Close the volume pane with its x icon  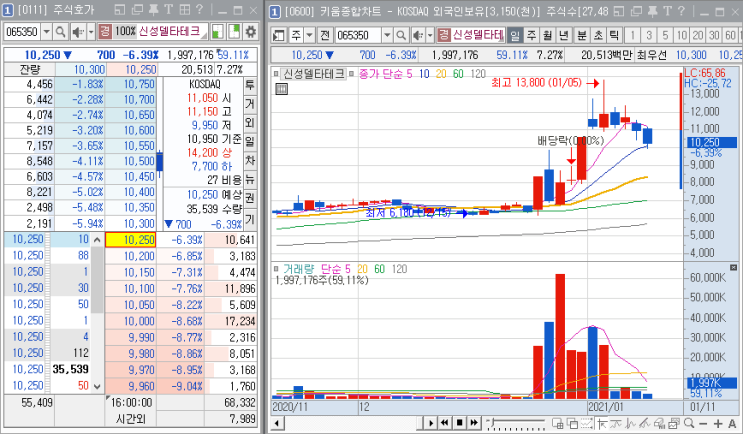734,268
